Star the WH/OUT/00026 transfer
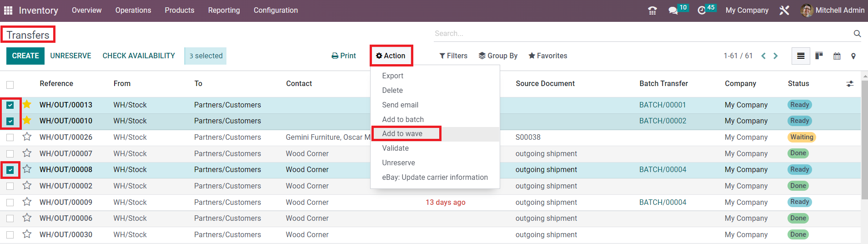868x244 pixels. pyautogui.click(x=27, y=137)
